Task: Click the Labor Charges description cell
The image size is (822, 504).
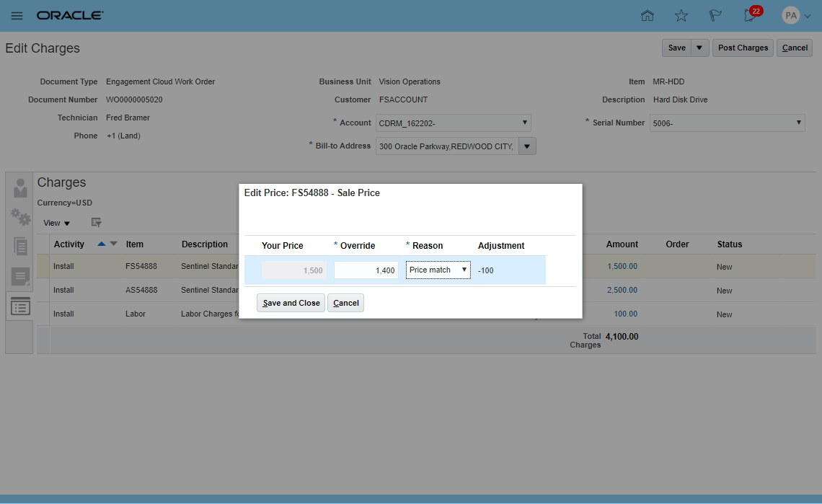Action: pyautogui.click(x=210, y=314)
